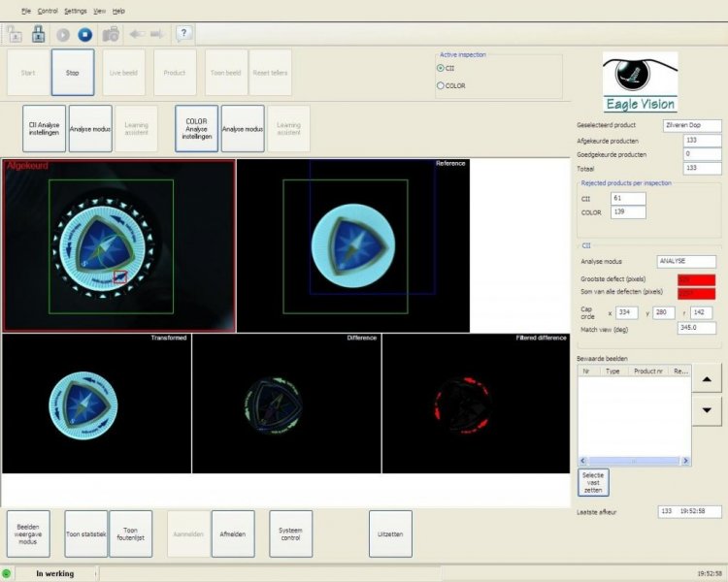The height and width of the screenshot is (582, 728).
Task: Click the closed padlock lock icon
Action: coord(38,34)
